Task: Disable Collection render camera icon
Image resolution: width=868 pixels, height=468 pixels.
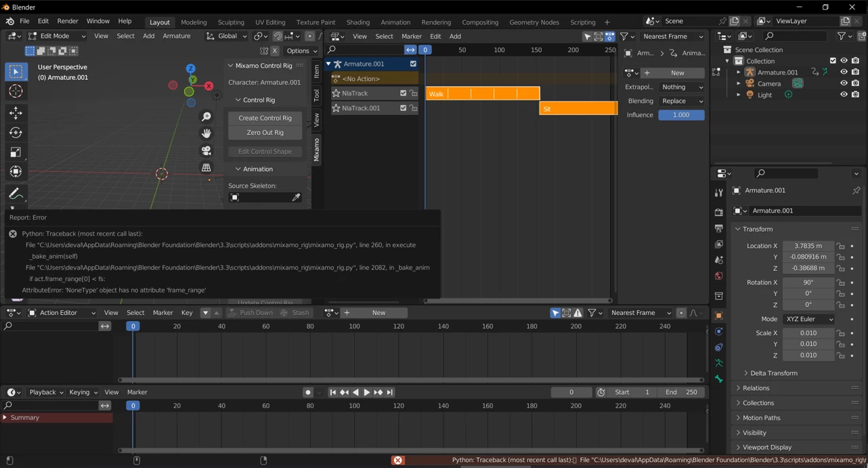Action: tap(855, 61)
